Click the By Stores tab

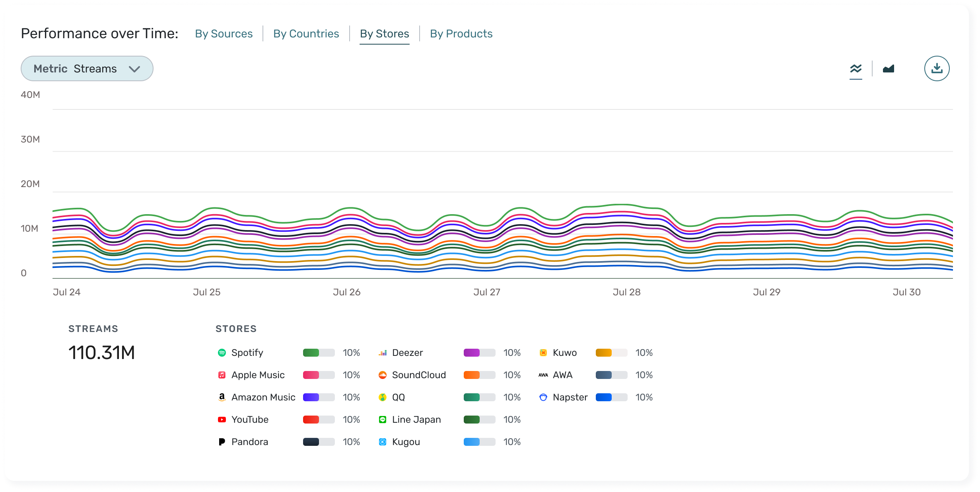pos(384,34)
